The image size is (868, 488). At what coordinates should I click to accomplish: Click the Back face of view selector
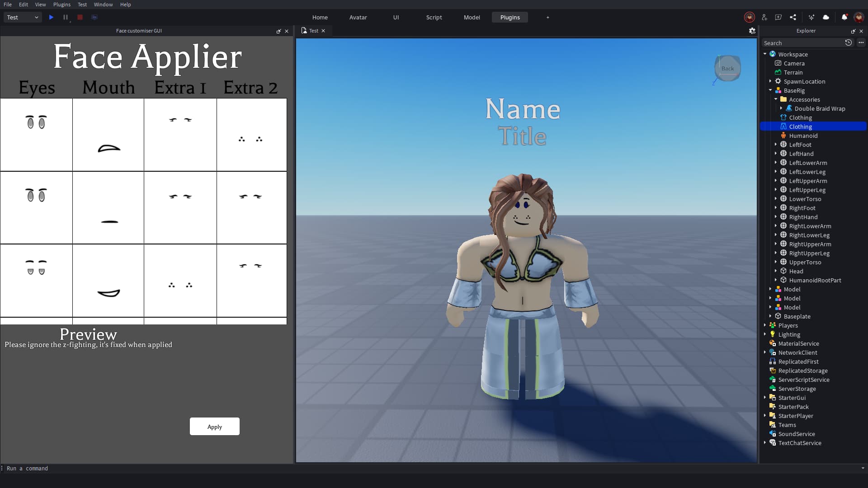727,68
